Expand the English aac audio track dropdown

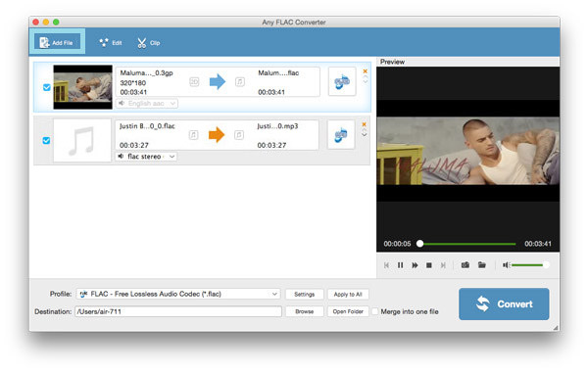[147, 104]
